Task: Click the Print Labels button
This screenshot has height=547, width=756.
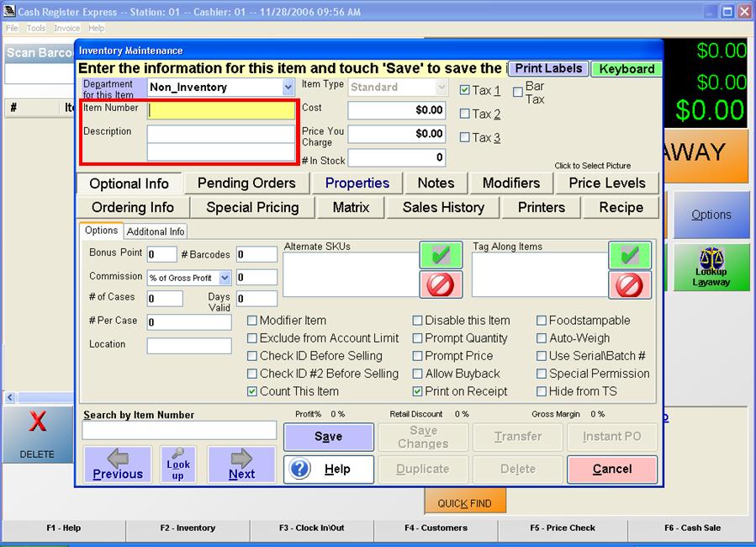Action: pyautogui.click(x=548, y=68)
